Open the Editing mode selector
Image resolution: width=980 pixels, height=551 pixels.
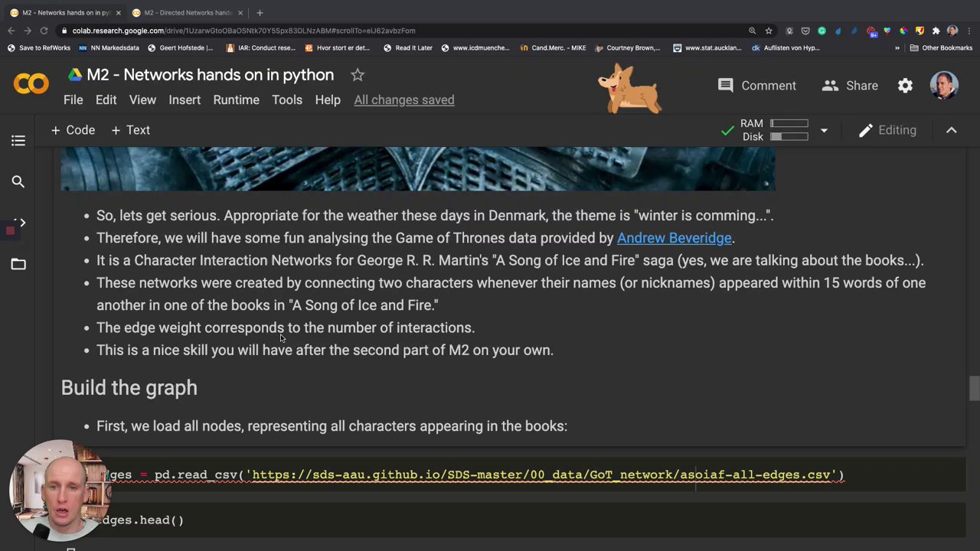pyautogui.click(x=887, y=130)
